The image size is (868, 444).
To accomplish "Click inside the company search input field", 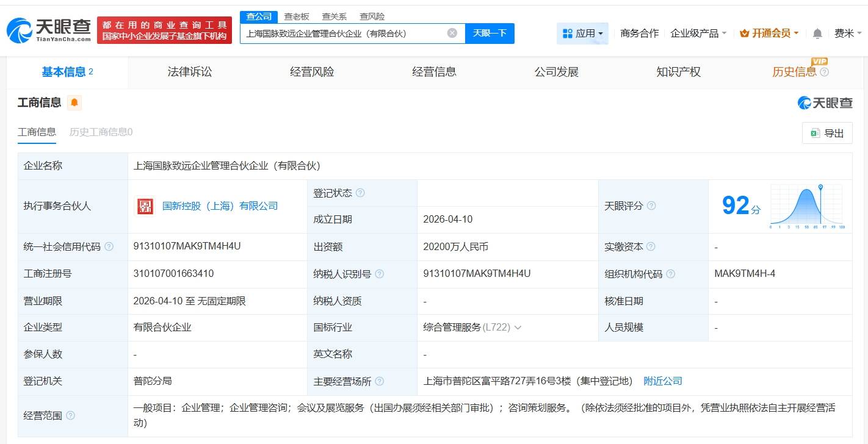I will click(348, 34).
